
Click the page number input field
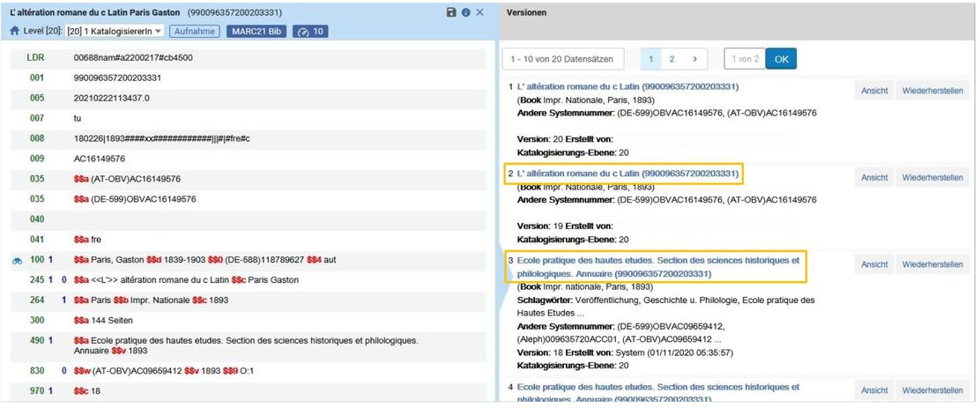(745, 59)
